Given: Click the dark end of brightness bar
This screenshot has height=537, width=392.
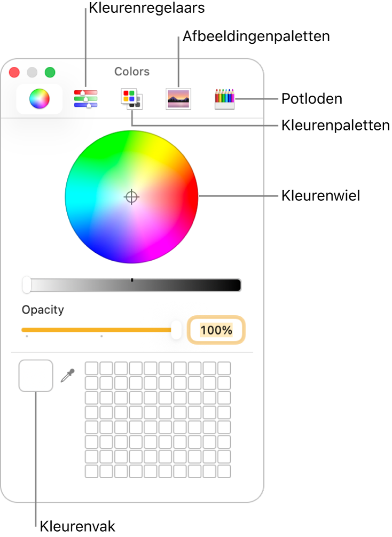Looking at the screenshot, I should (235, 285).
